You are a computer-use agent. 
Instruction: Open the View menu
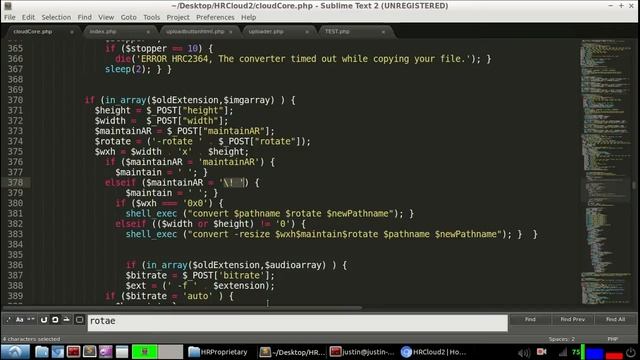point(106,17)
